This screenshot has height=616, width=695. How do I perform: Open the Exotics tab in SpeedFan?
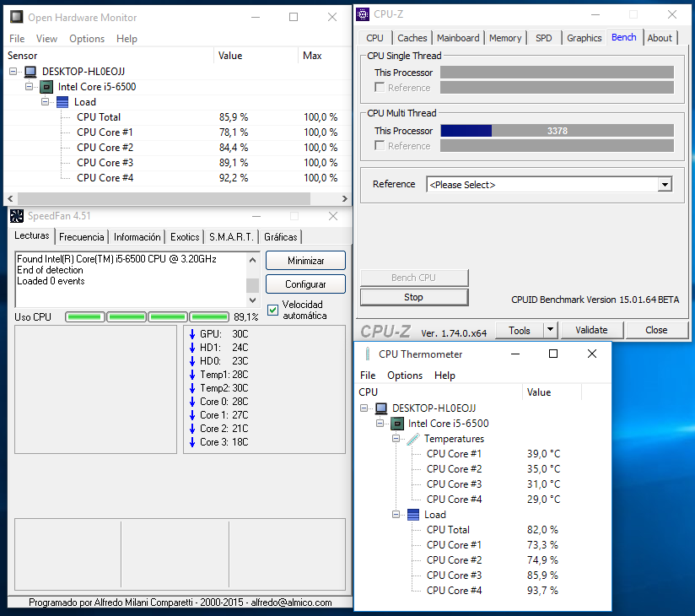click(185, 237)
